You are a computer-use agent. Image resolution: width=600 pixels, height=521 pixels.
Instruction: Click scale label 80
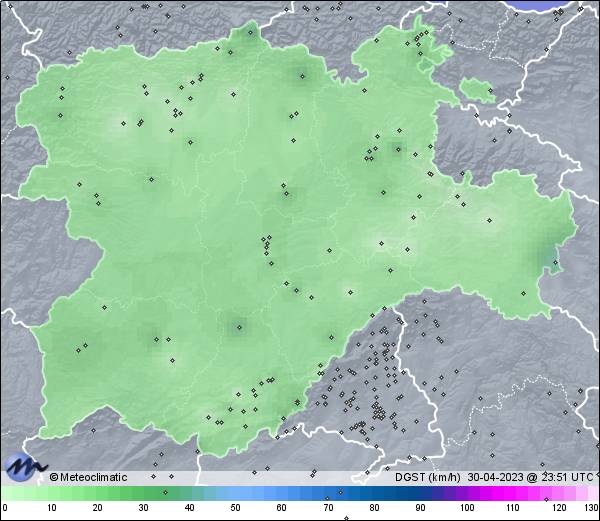(374, 508)
